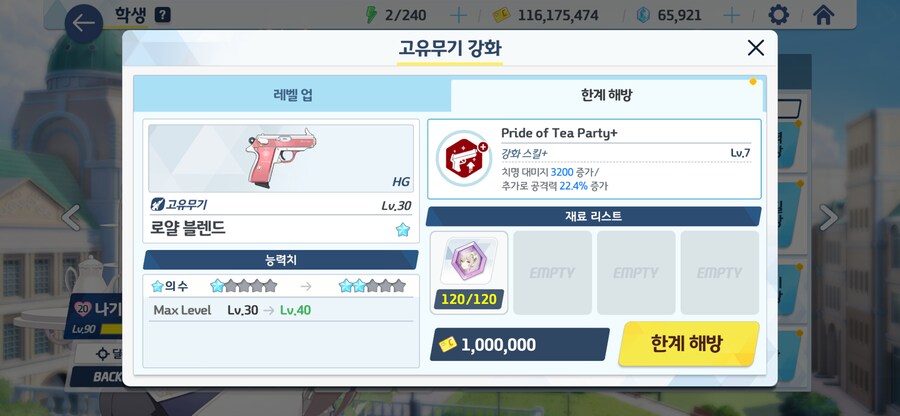Switch to the 레벨 업 tab
This screenshot has height=416, width=900.
click(293, 95)
